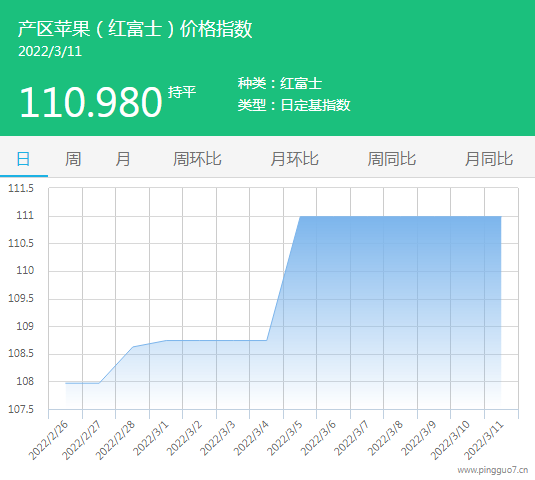This screenshot has width=535, height=480.
Task: Click the 2022/3/1 x-axis label
Action: 151,438
